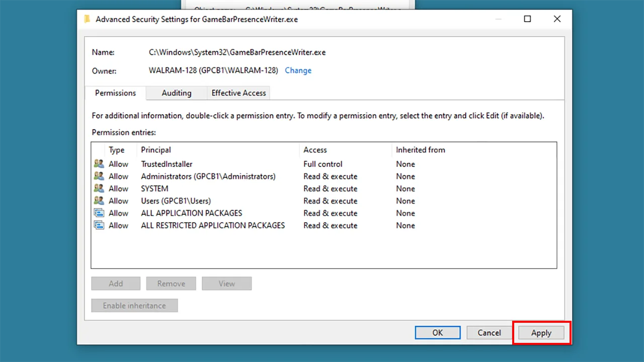Select the group icon for Users (GPCB1\Users)

pyautogui.click(x=99, y=201)
